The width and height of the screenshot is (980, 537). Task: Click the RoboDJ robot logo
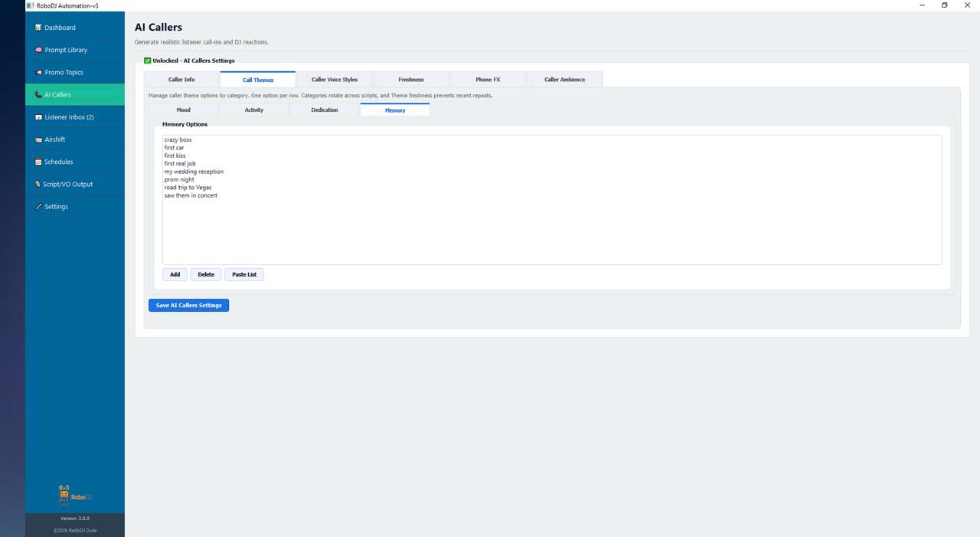point(65,496)
